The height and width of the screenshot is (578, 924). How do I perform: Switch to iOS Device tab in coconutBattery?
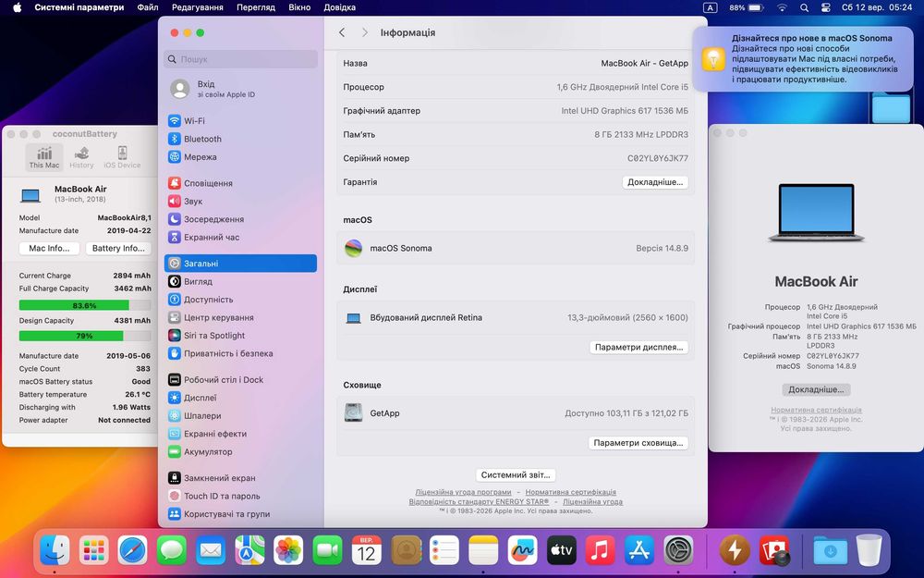coord(122,158)
